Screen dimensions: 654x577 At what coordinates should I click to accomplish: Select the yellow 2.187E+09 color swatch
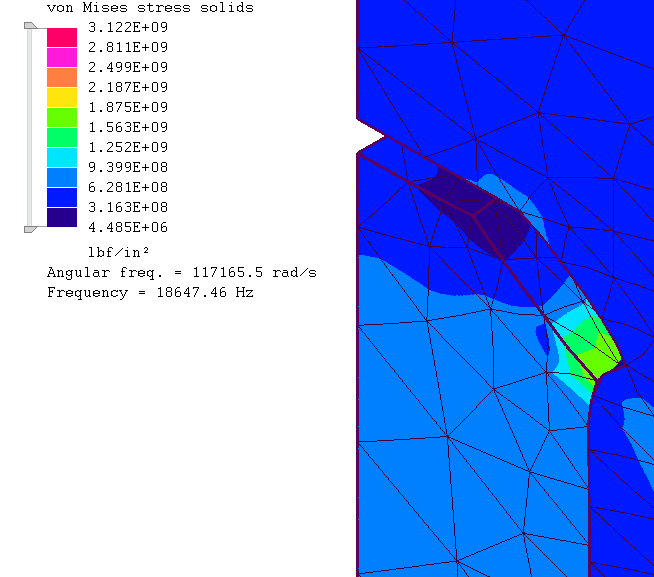point(62,97)
